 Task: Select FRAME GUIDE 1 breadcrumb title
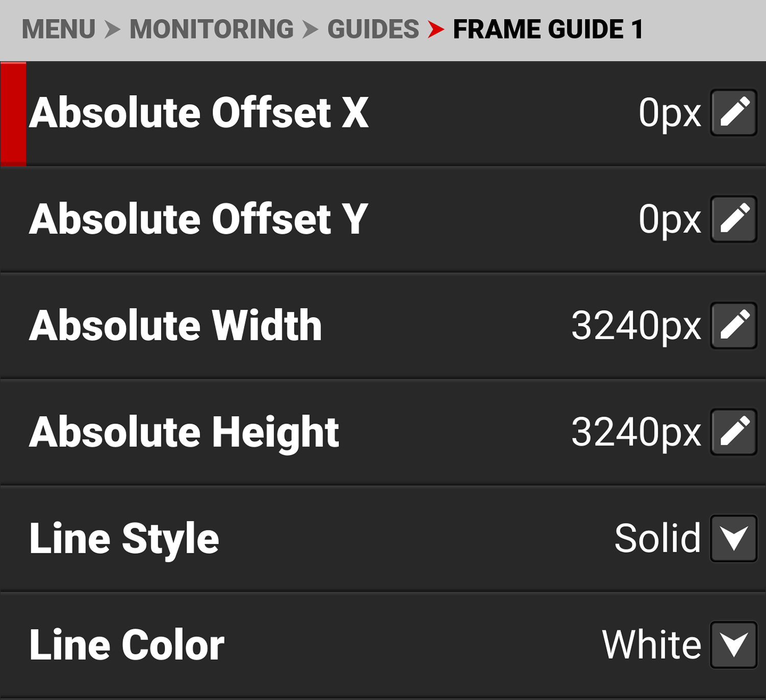coord(548,29)
